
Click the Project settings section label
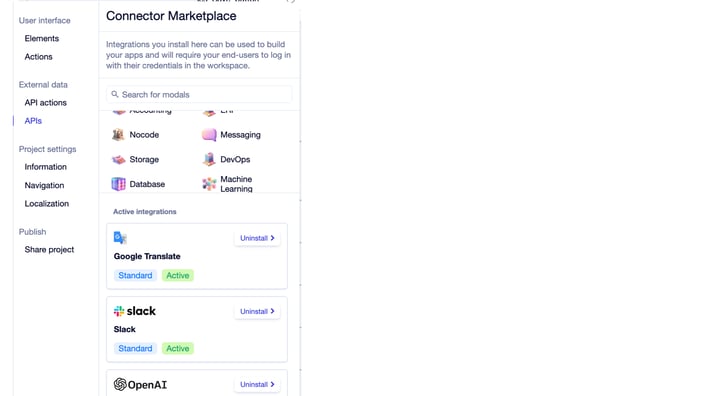click(x=47, y=149)
